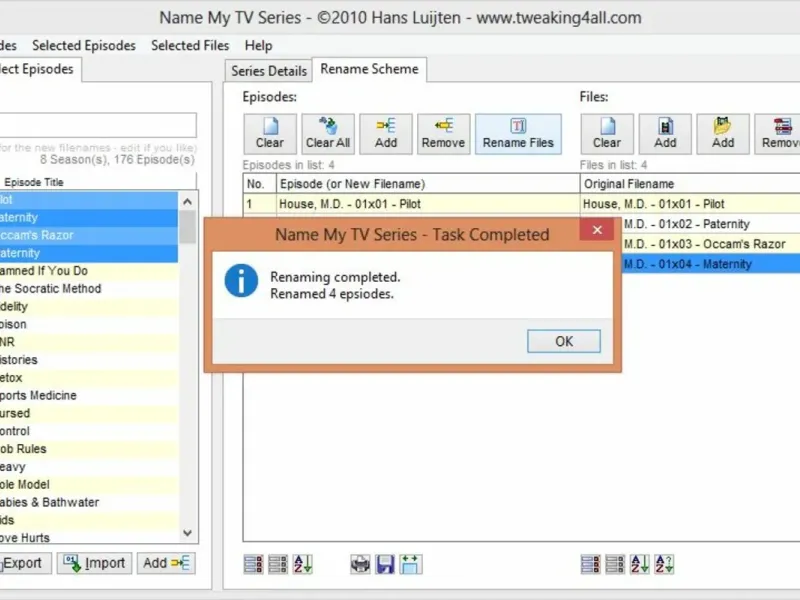
Task: Select the Poison episode
Action: click(x=89, y=324)
